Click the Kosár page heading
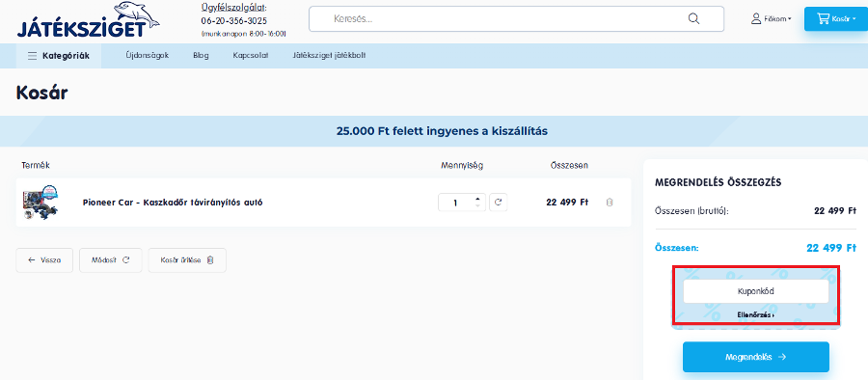This screenshot has height=380, width=868. (x=42, y=92)
